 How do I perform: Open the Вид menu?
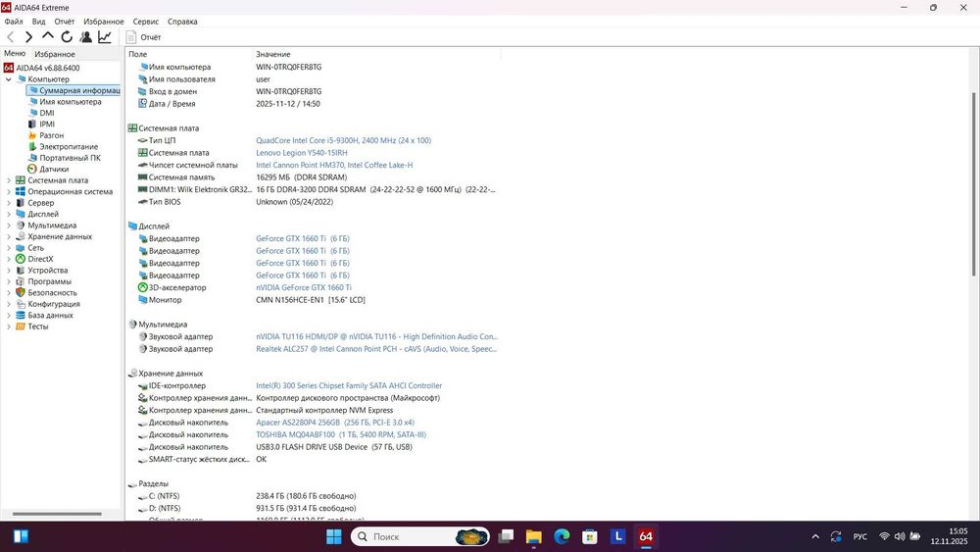click(39, 22)
